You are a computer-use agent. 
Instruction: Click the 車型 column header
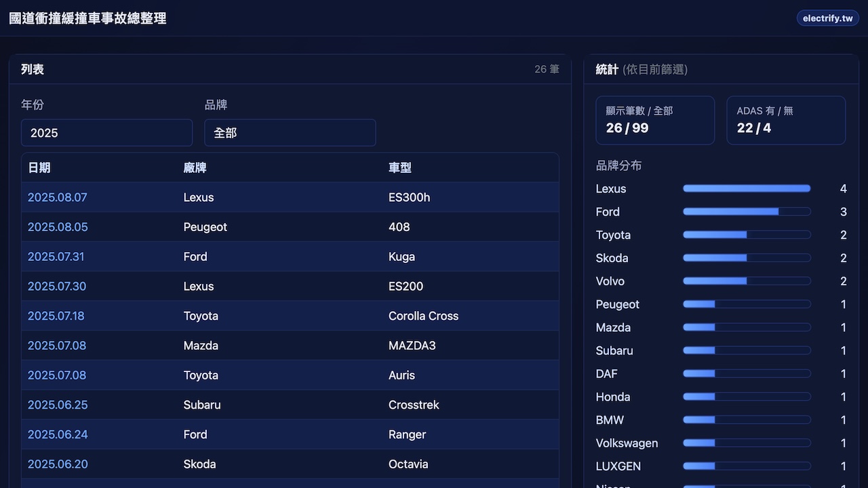(400, 167)
